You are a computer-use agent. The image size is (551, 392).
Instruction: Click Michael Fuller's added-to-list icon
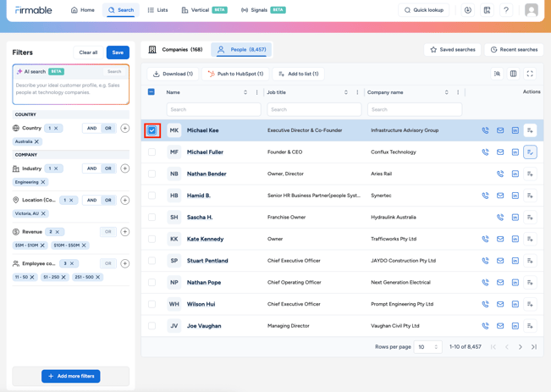click(530, 152)
